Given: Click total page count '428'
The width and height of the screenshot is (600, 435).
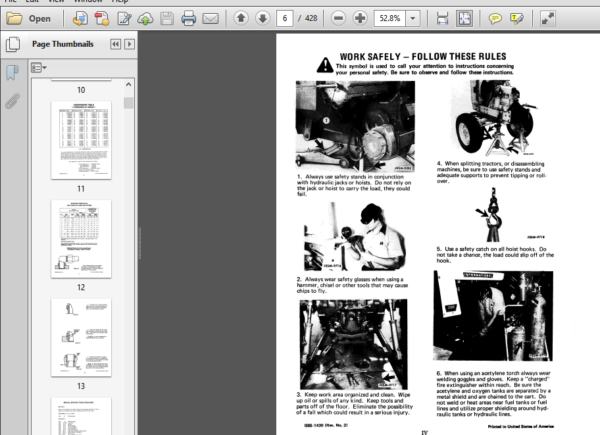Looking at the screenshot, I should (x=311, y=18).
